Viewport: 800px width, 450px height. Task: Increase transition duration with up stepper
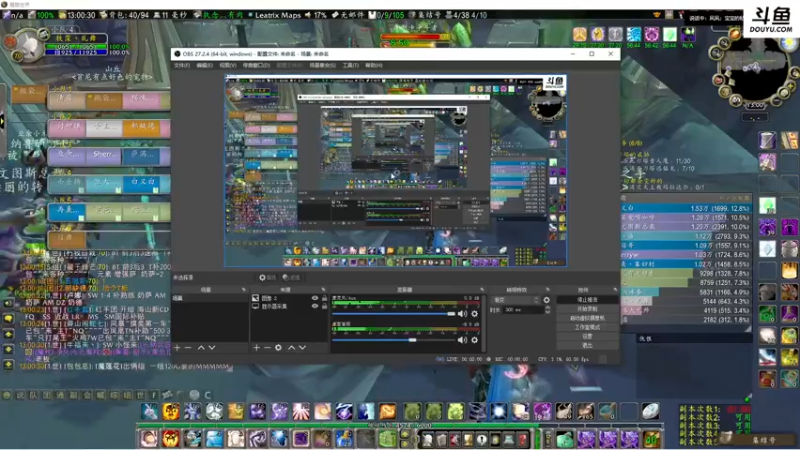tap(547, 308)
